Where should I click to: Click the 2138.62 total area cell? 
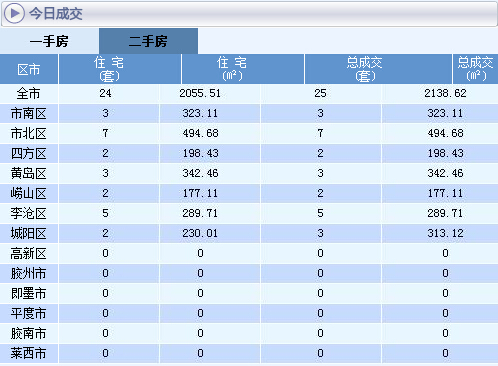(445, 93)
